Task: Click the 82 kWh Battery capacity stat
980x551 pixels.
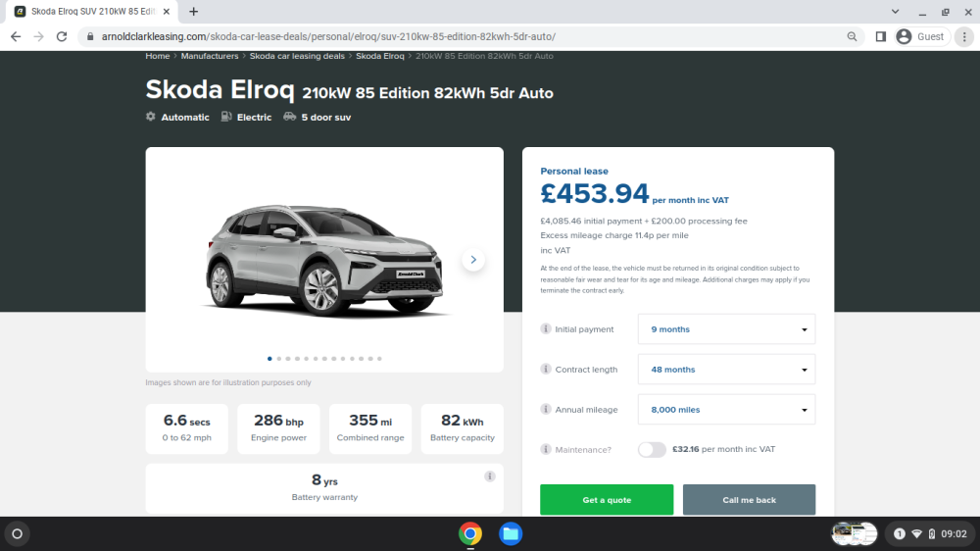Action: 463,428
